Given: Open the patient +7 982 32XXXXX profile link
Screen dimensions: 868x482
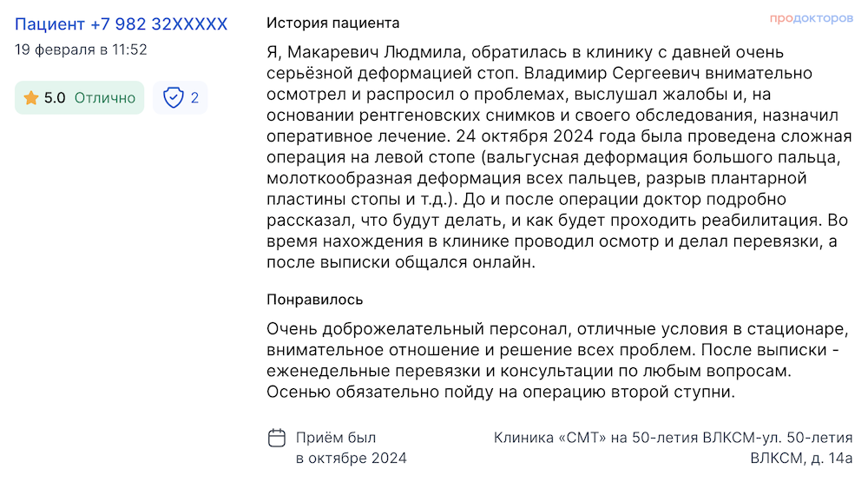Looking at the screenshot, I should (x=121, y=24).
